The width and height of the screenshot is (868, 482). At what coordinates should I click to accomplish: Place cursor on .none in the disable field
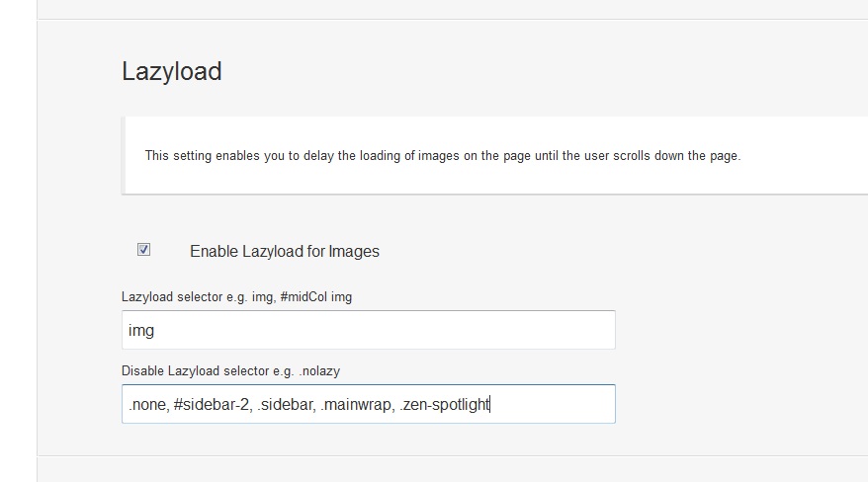pyautogui.click(x=149, y=405)
